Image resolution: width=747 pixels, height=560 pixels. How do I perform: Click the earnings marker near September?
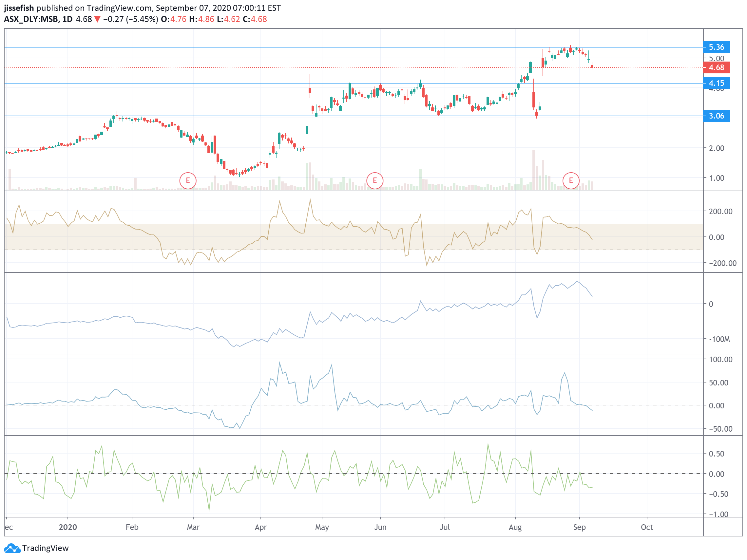coord(571,180)
